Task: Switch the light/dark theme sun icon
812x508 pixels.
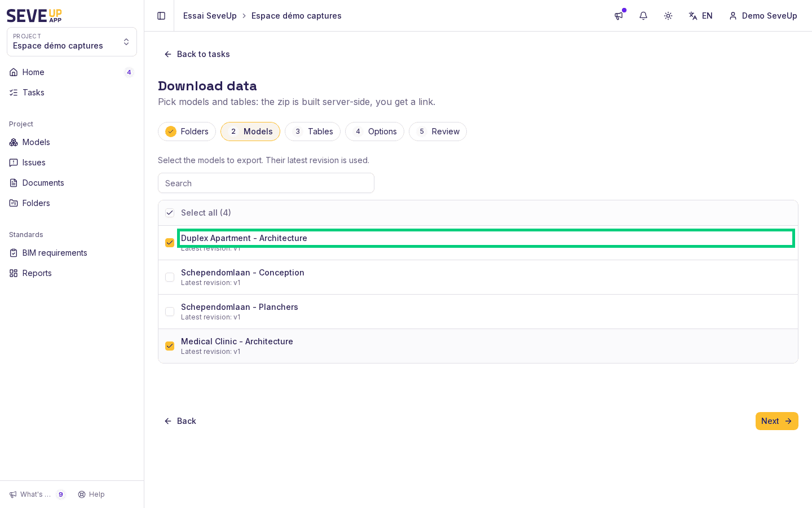Action: click(668, 16)
